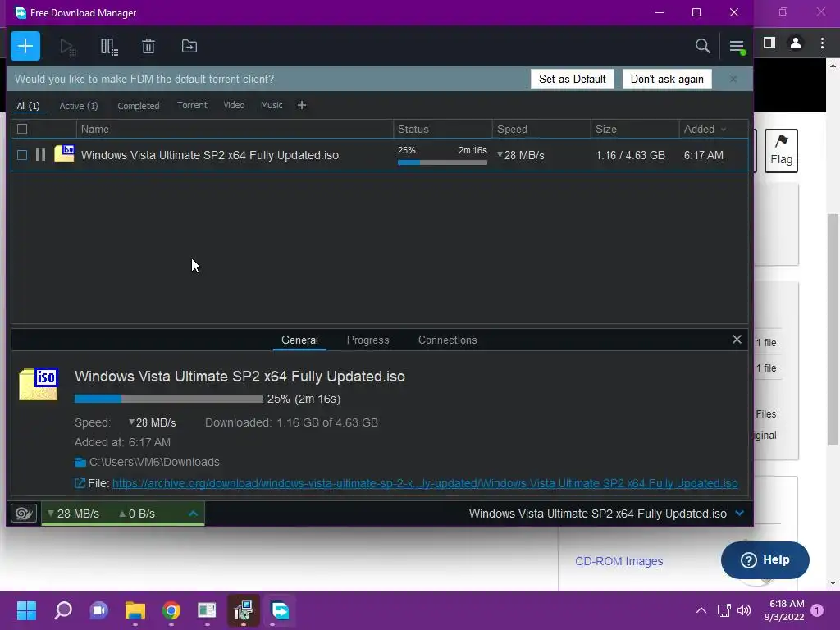This screenshot has width=840, height=630.
Task: Filter by the Torrent tab
Action: (x=192, y=105)
